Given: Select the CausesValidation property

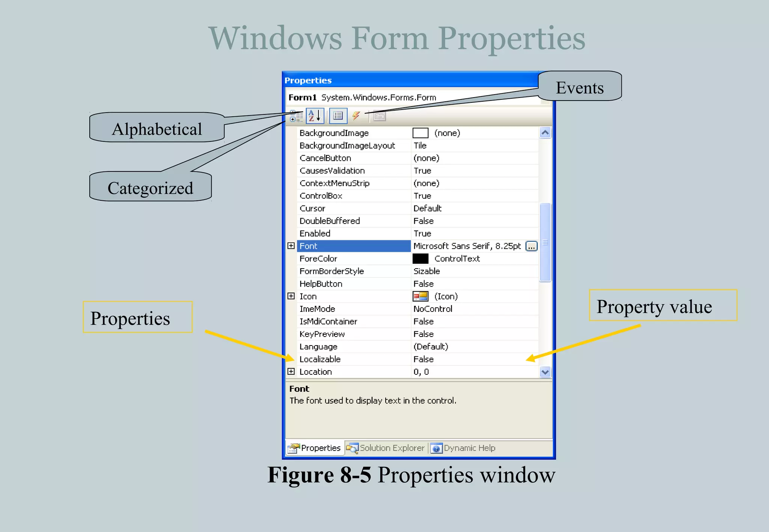Looking at the screenshot, I should tap(332, 171).
